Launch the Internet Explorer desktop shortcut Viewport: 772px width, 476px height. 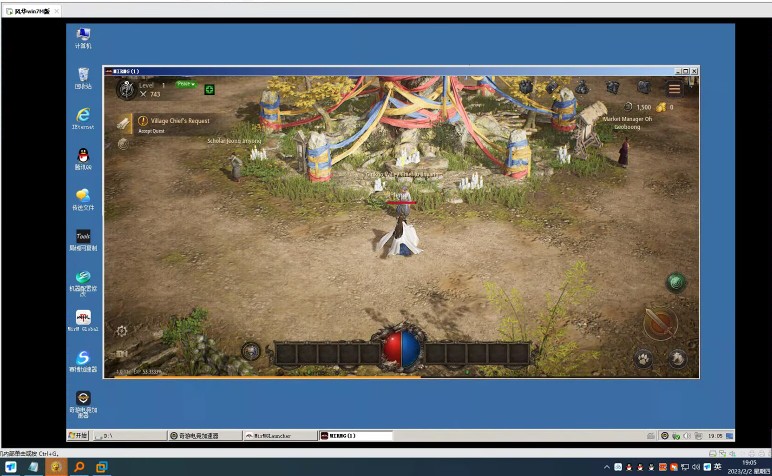pos(83,119)
